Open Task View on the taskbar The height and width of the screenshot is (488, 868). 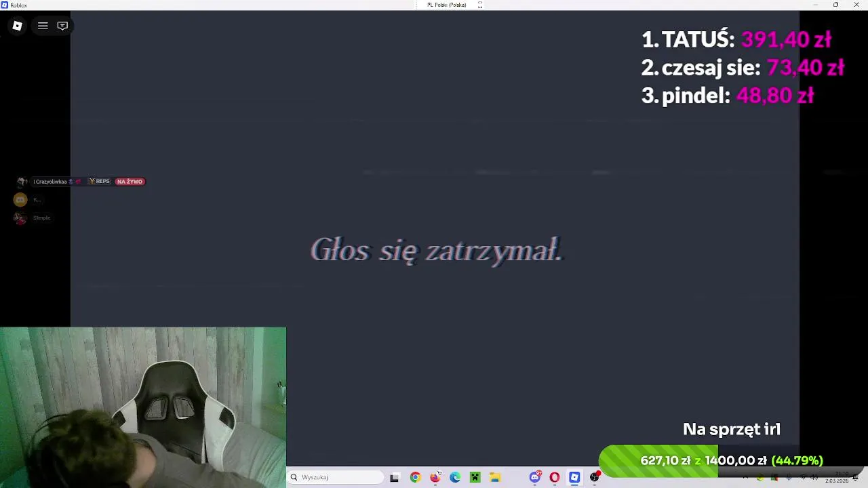(395, 477)
